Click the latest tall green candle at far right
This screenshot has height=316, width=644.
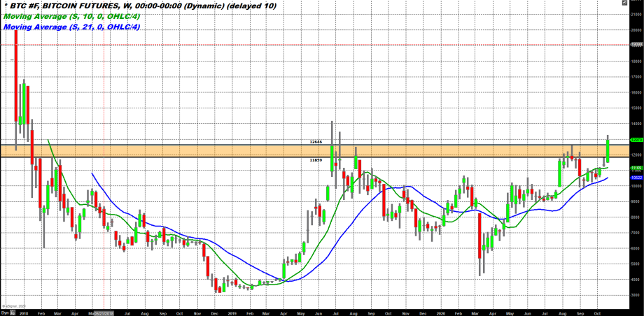tap(608, 151)
